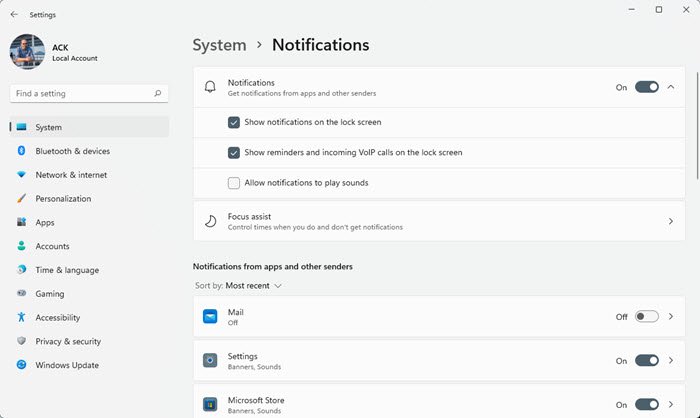Viewport: 700px width, 418px height.
Task: Click the back arrow in title bar
Action: point(14,15)
